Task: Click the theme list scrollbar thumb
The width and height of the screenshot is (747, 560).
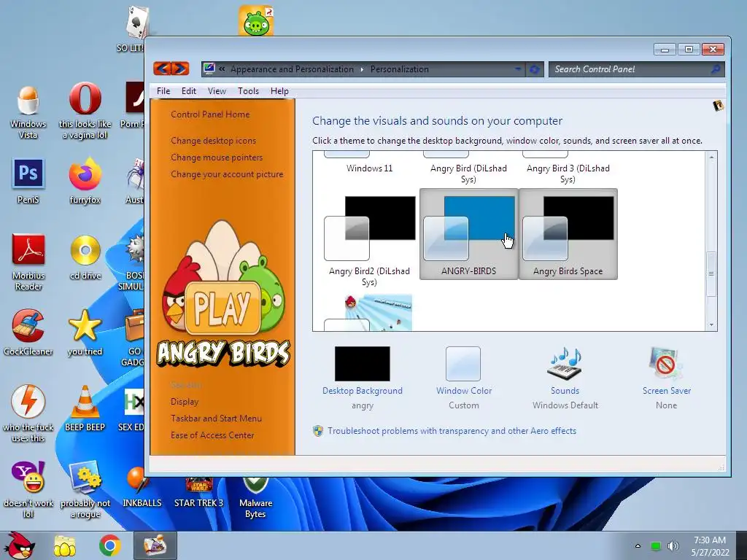Action: point(711,274)
